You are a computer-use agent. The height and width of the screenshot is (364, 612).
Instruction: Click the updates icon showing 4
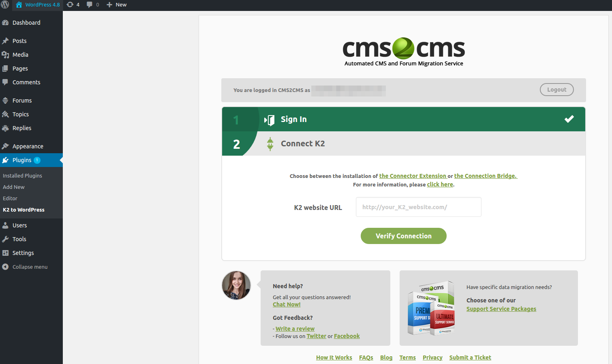pyautogui.click(x=70, y=5)
